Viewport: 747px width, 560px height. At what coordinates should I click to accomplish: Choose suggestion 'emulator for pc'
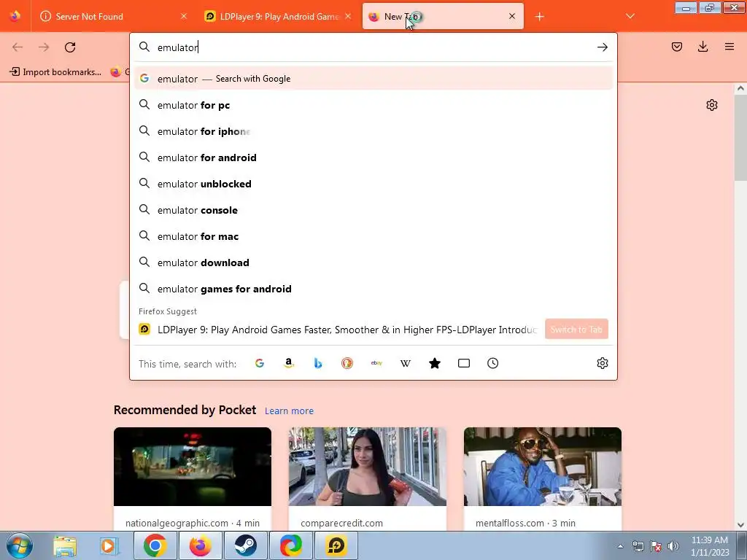click(x=373, y=105)
